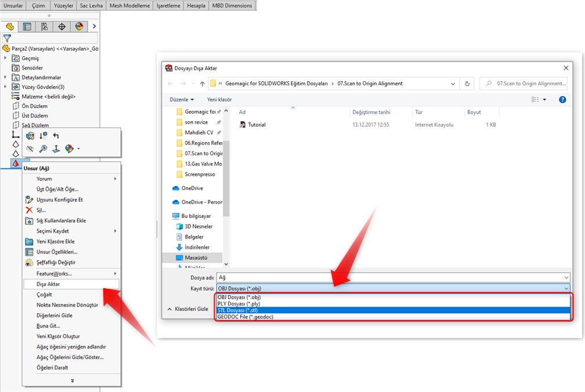585x392 pixels.
Task: Switch to the MBD Dimensions tab
Action: point(232,6)
